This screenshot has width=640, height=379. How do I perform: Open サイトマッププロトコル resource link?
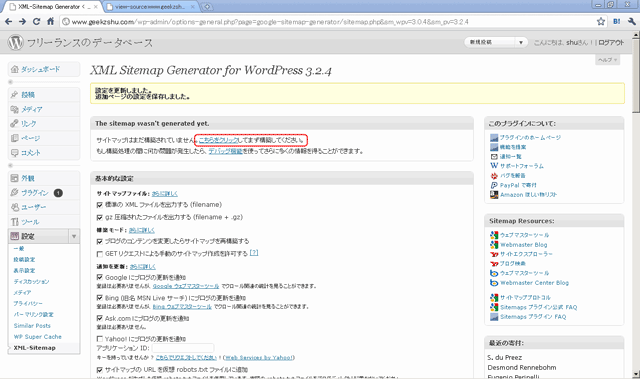[x=525, y=297]
